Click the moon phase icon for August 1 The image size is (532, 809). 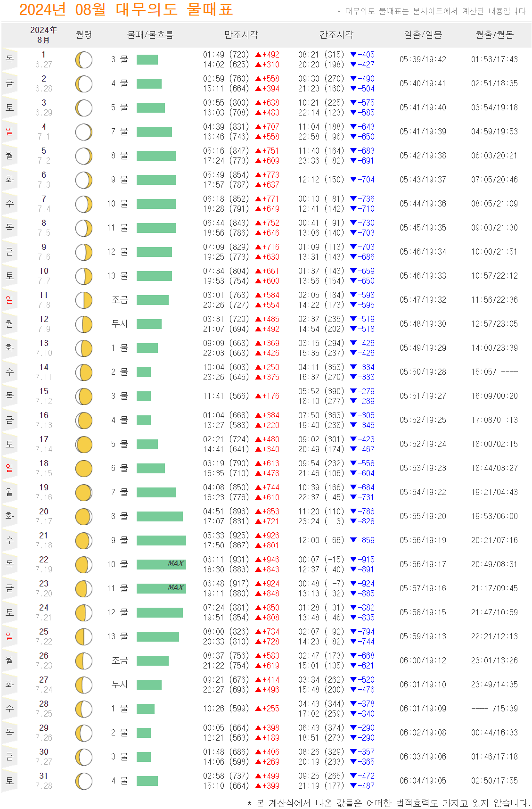[84, 60]
